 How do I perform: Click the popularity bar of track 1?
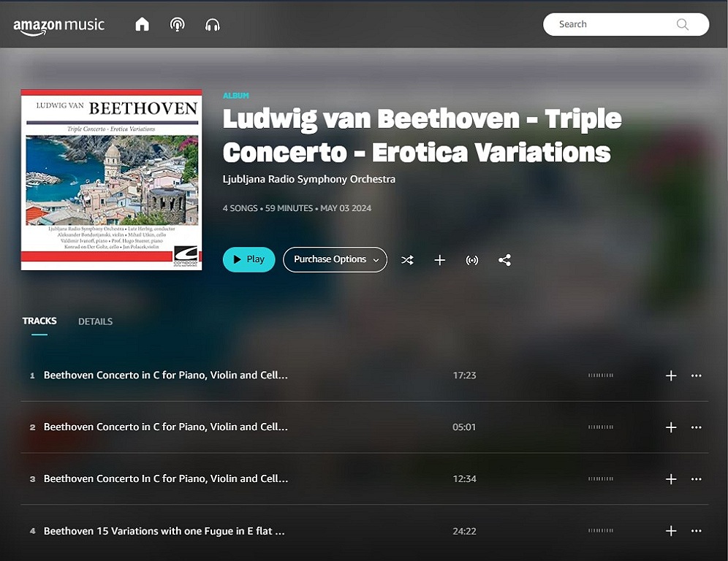[x=601, y=375]
